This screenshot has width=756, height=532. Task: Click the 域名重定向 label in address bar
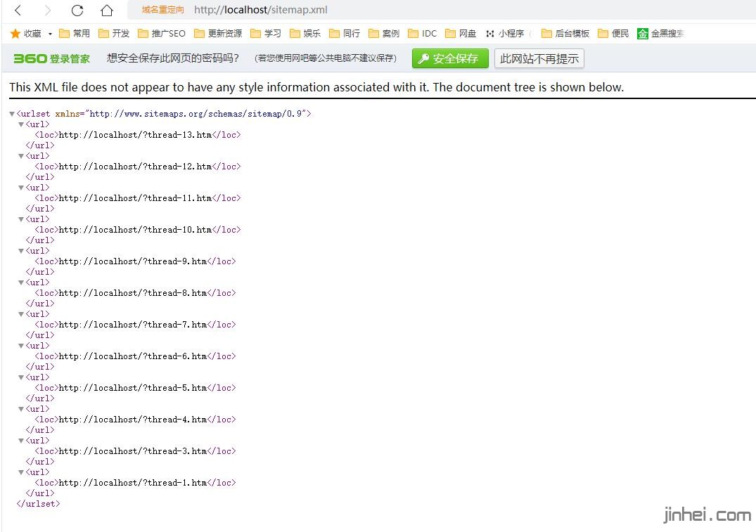point(162,10)
